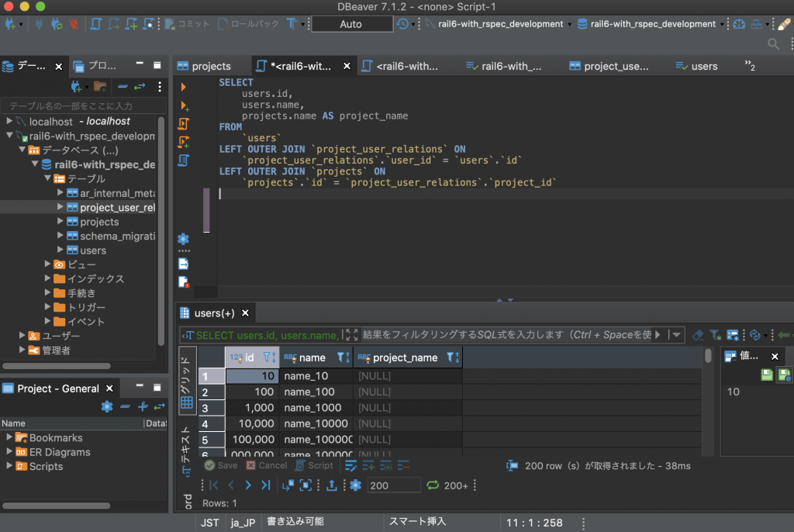Open the users editor tab

[703, 66]
